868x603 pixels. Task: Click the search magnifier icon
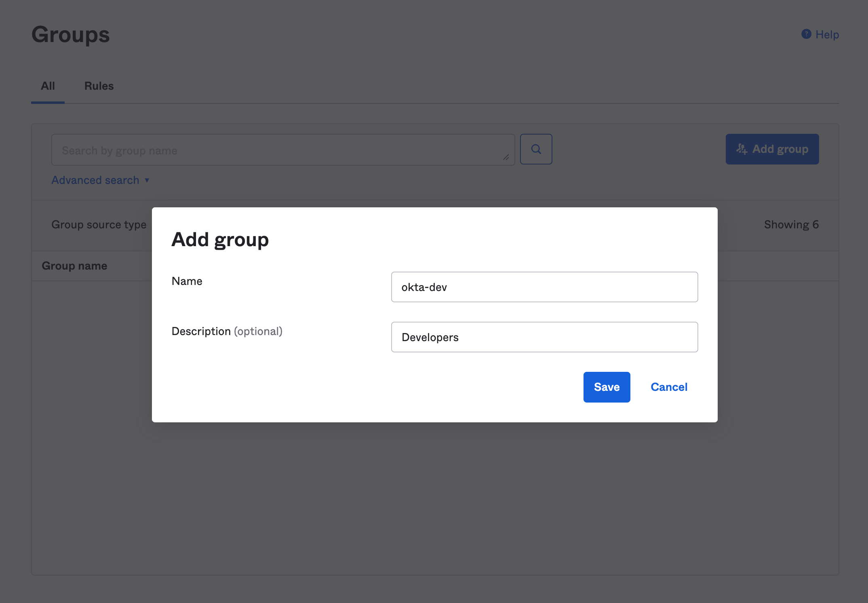tap(536, 149)
